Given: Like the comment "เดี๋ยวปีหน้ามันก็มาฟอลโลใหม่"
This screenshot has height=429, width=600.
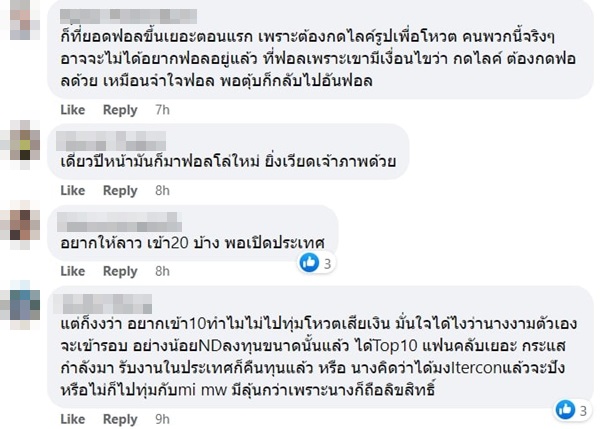Looking at the screenshot, I should [x=73, y=191].
